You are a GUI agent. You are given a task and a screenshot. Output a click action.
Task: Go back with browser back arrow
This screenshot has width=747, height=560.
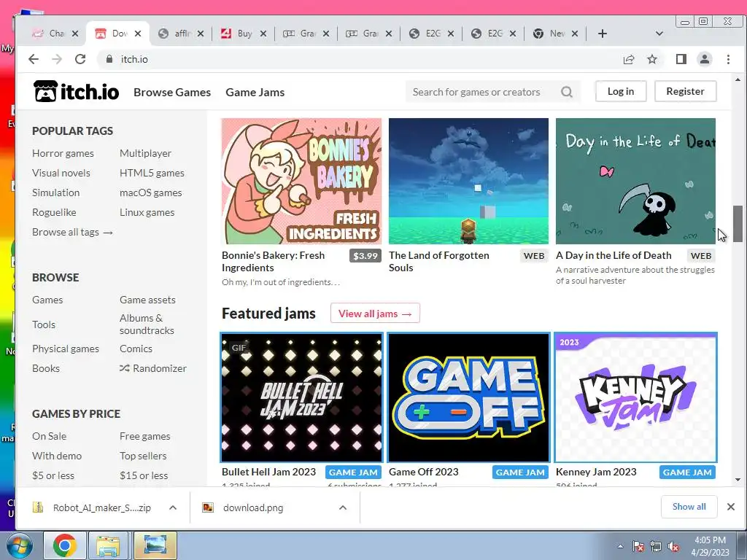(34, 59)
